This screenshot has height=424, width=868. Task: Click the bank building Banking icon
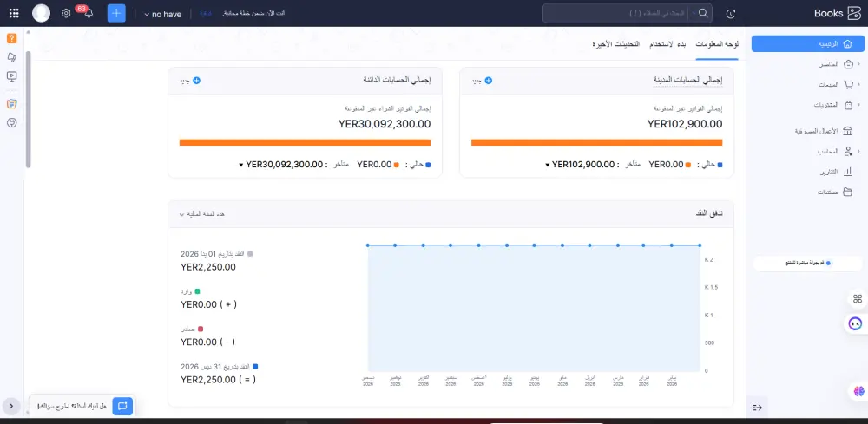point(847,131)
